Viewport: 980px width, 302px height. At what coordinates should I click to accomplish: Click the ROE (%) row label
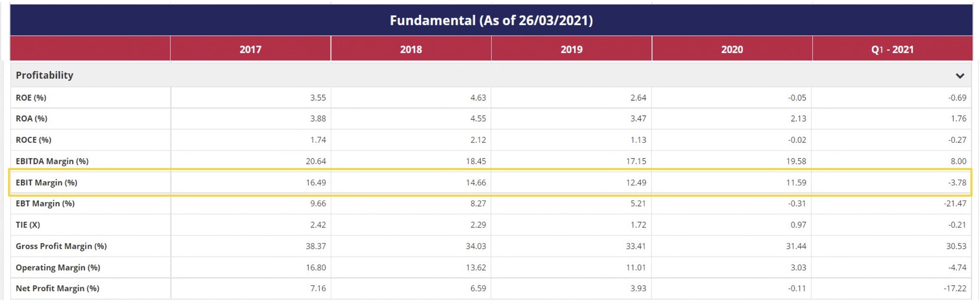tap(31, 98)
